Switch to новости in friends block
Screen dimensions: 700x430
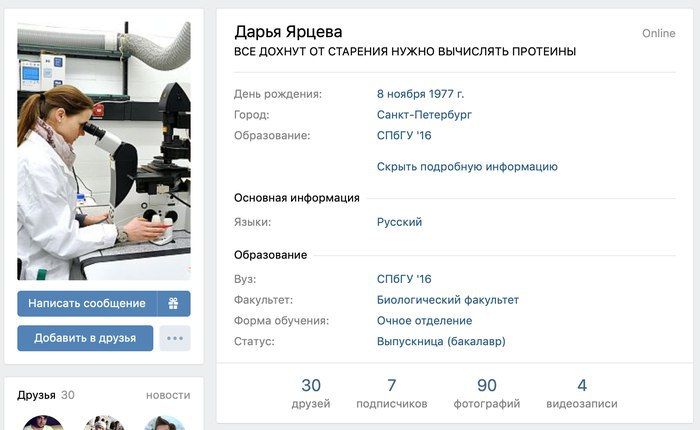tap(168, 395)
